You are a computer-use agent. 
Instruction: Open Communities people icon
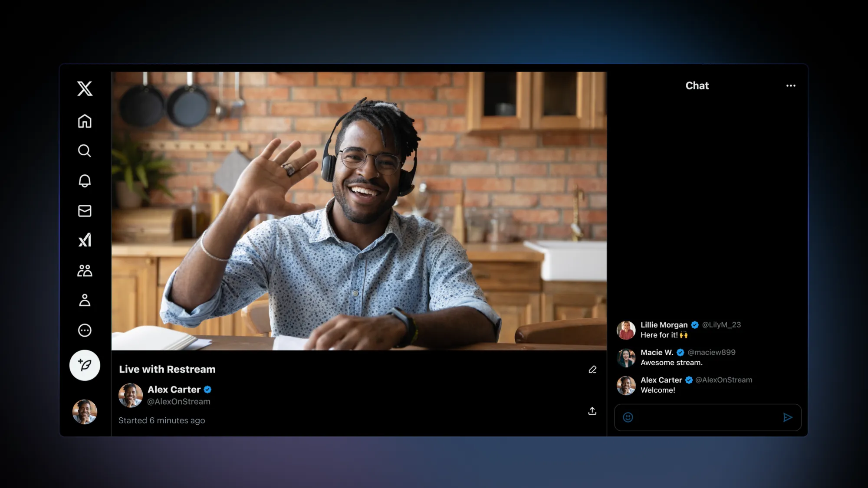click(85, 271)
